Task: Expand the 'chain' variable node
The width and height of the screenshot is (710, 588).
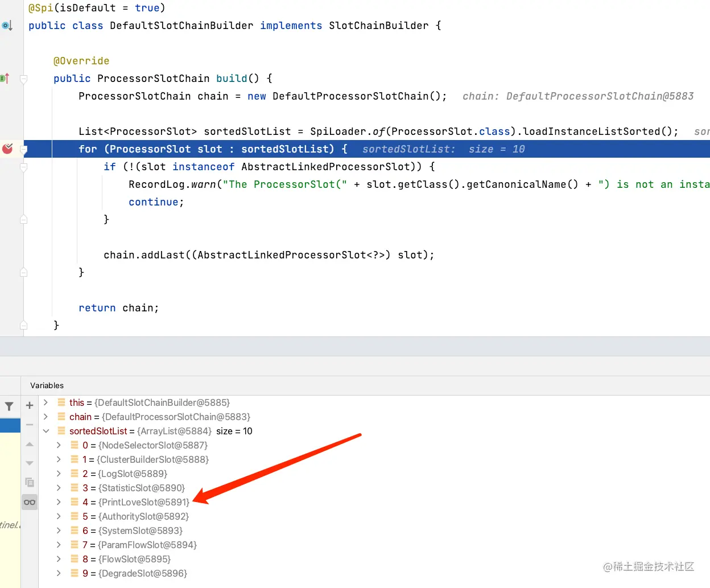Action: point(46,417)
